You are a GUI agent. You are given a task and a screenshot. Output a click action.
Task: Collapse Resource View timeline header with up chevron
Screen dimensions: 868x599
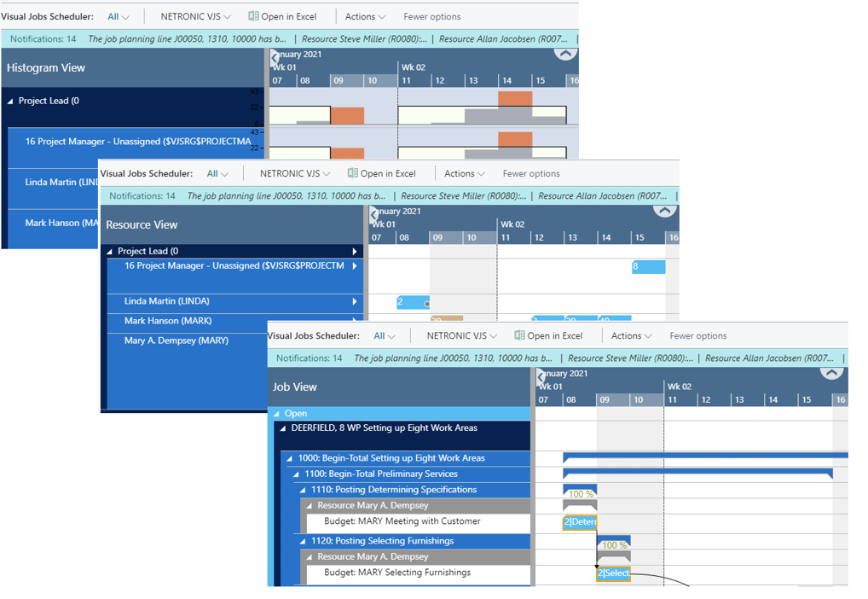point(664,211)
